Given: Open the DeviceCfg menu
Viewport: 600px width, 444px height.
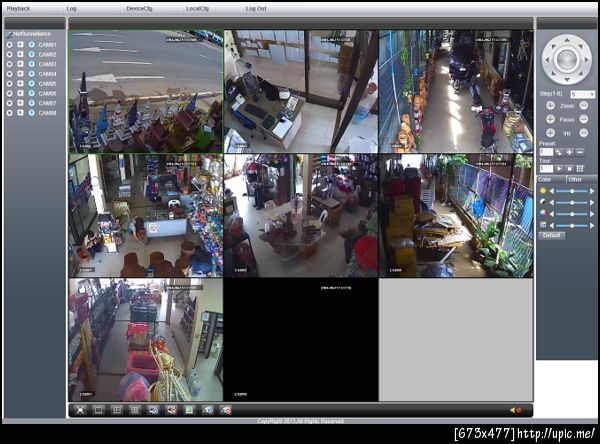Looking at the screenshot, I should [x=139, y=8].
